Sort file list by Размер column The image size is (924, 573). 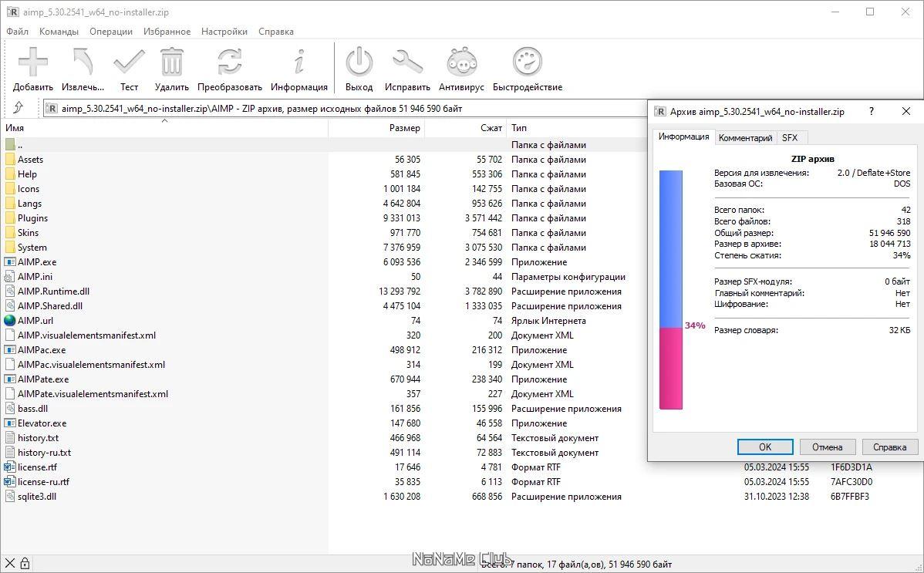pyautogui.click(x=376, y=128)
